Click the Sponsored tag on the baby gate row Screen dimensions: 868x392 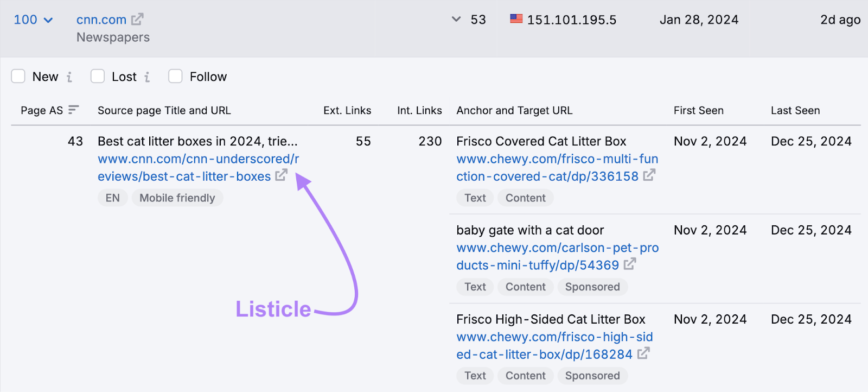[x=592, y=287]
